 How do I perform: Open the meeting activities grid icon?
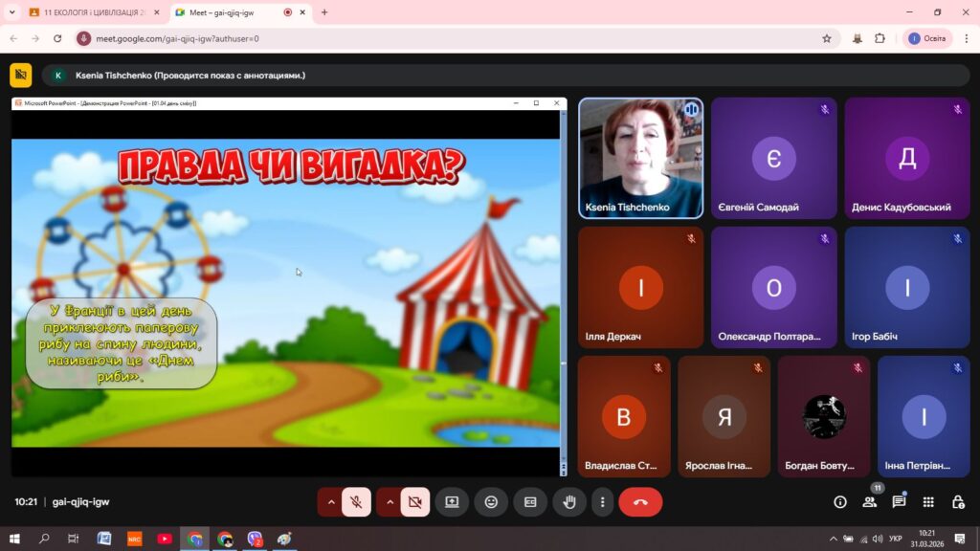coord(928,501)
